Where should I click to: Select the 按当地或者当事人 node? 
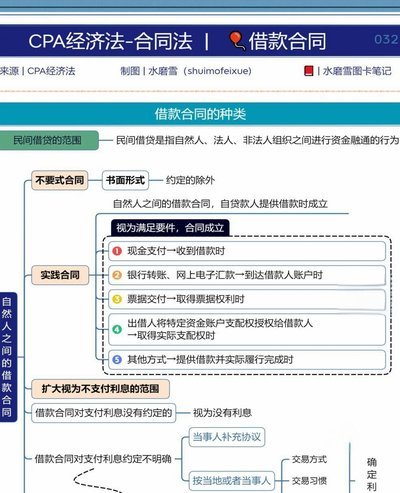point(232,481)
